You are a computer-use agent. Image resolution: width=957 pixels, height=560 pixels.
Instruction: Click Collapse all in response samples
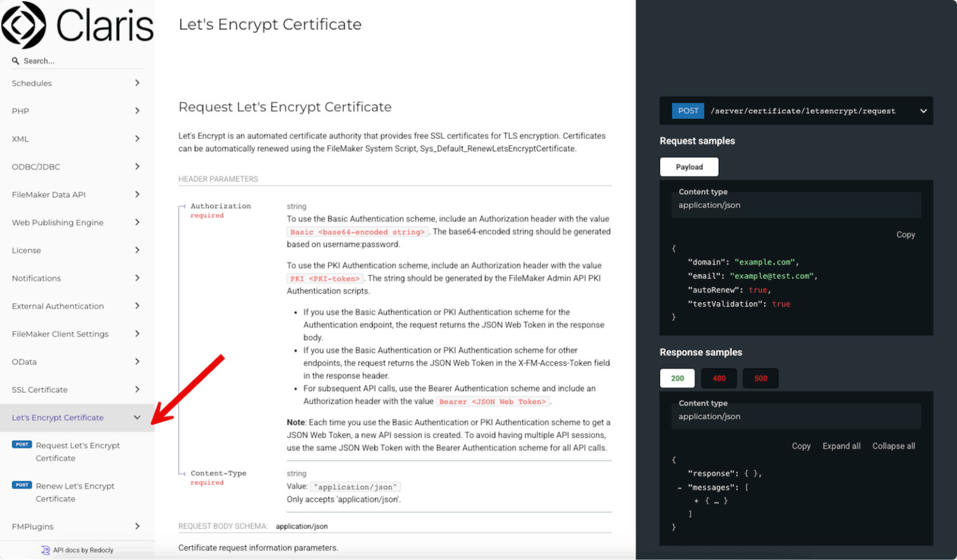[893, 446]
